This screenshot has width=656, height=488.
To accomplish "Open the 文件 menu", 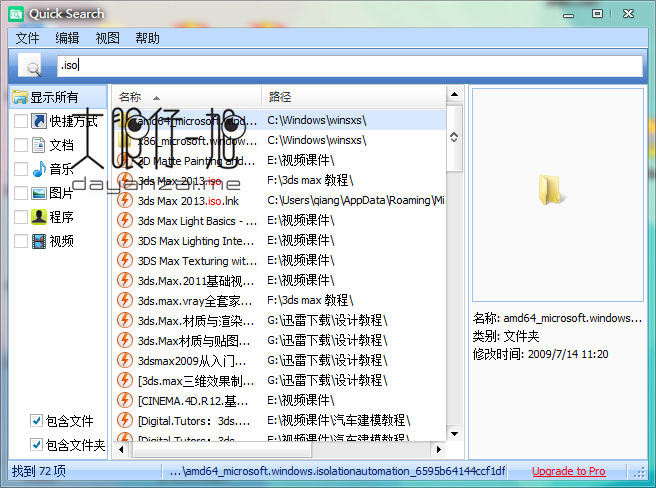I will pos(28,38).
